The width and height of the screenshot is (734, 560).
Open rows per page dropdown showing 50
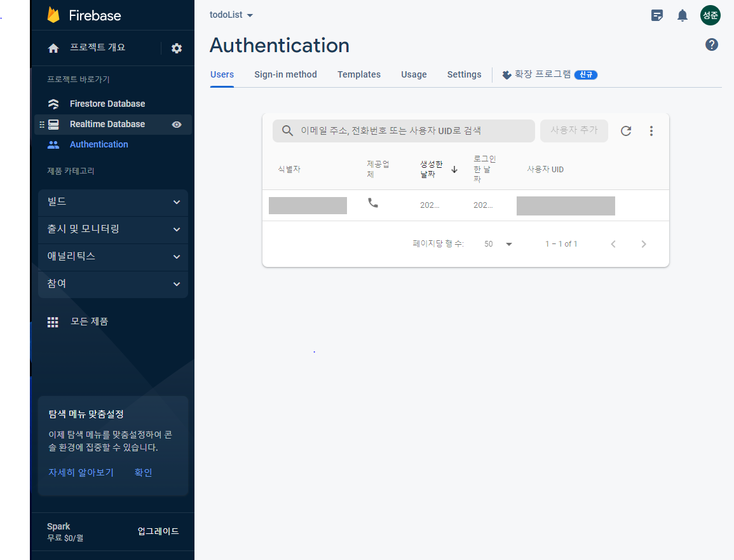pyautogui.click(x=498, y=244)
